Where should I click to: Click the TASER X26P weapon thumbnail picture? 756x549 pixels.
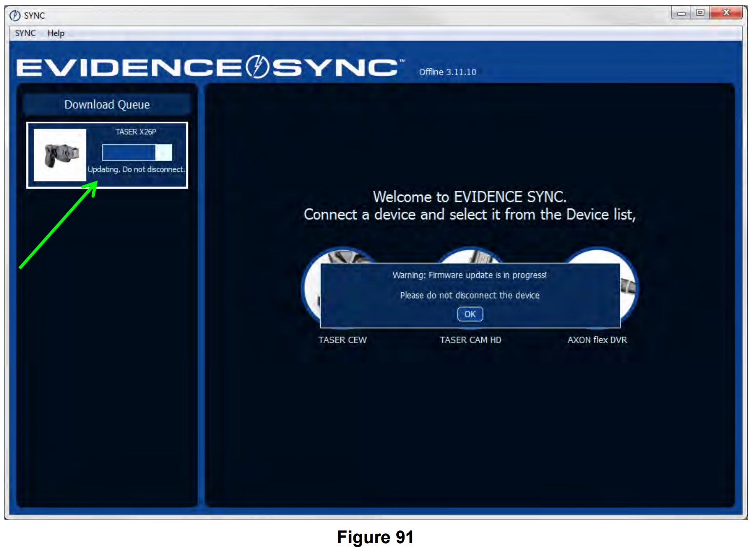[x=60, y=155]
